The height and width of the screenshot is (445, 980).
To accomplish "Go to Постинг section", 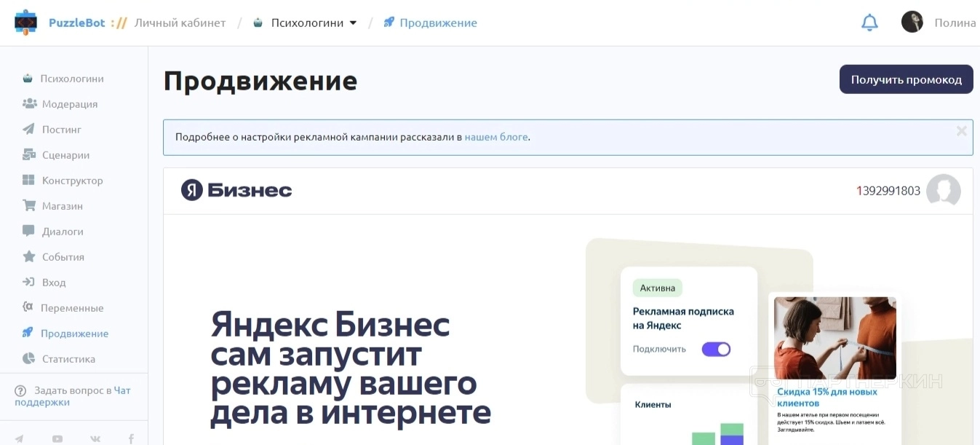I will [x=62, y=129].
